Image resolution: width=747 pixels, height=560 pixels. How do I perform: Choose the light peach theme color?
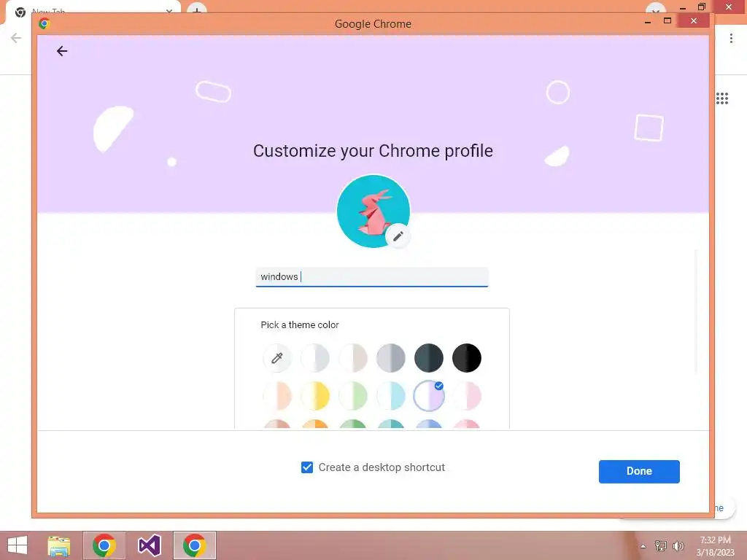click(276, 396)
